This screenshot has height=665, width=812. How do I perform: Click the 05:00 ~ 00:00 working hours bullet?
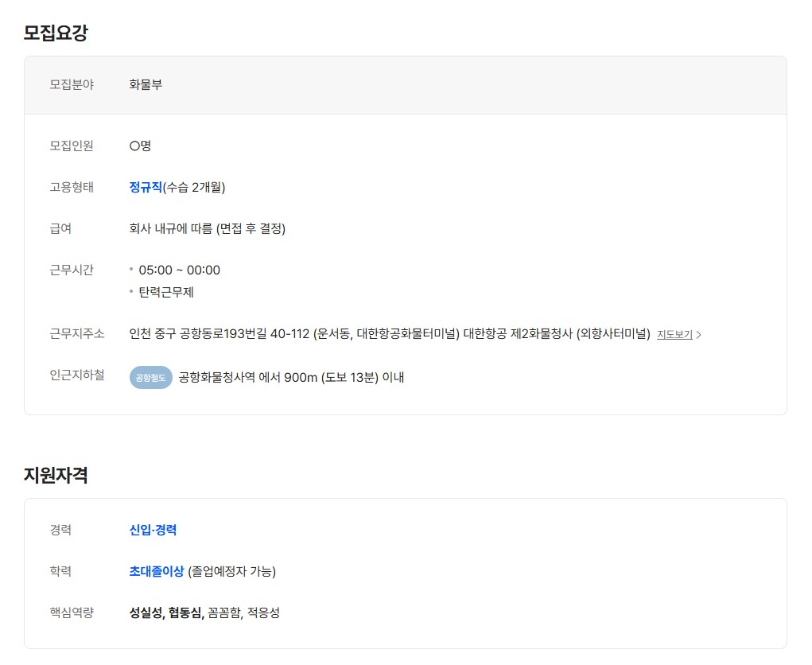pos(179,270)
